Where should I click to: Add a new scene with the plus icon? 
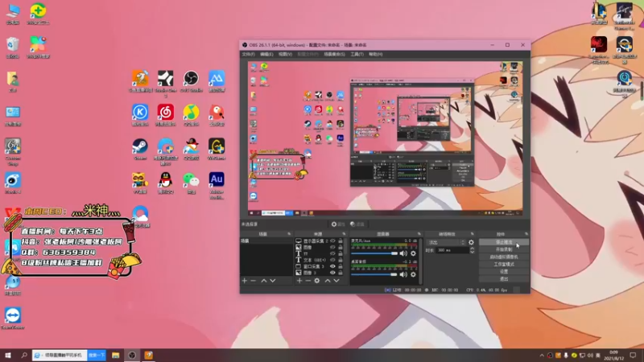point(245,281)
